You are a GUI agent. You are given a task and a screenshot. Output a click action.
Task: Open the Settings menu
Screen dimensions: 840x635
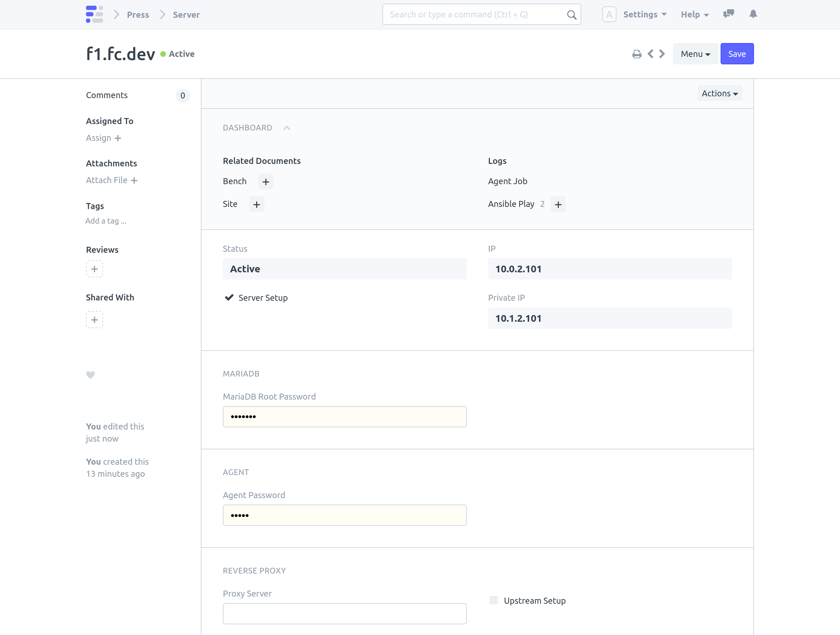tap(645, 15)
